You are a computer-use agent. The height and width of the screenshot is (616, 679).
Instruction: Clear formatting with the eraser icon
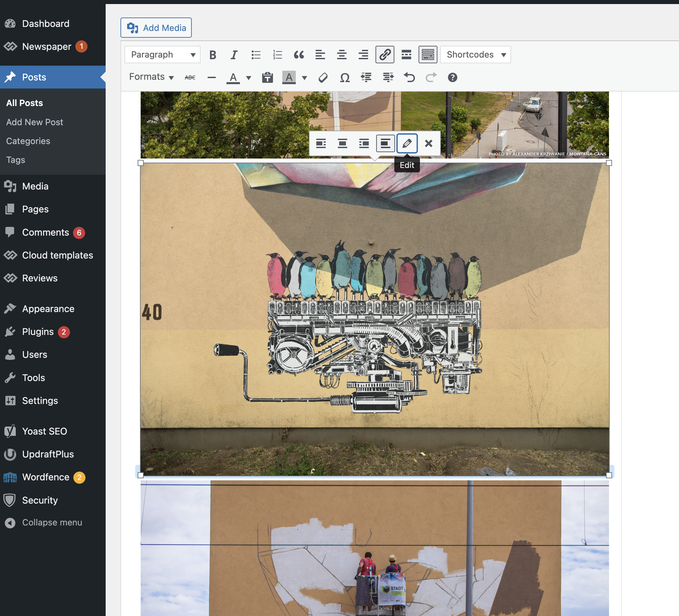pyautogui.click(x=323, y=77)
